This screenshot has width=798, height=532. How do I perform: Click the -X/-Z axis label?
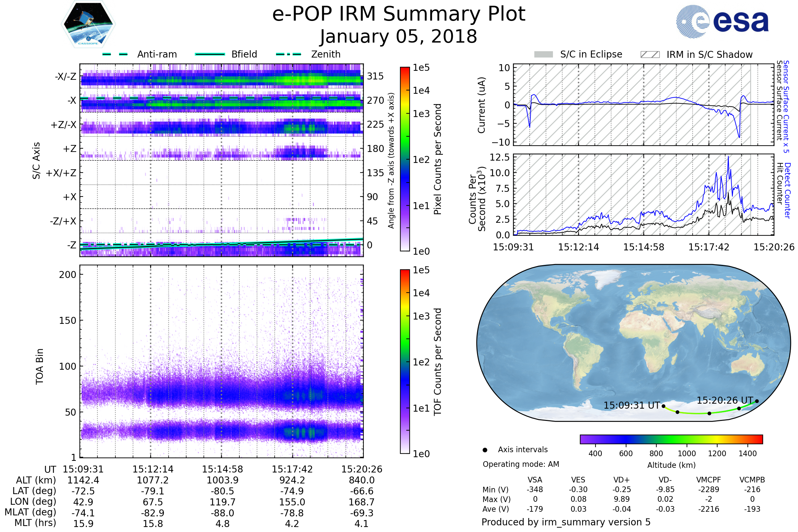click(66, 76)
